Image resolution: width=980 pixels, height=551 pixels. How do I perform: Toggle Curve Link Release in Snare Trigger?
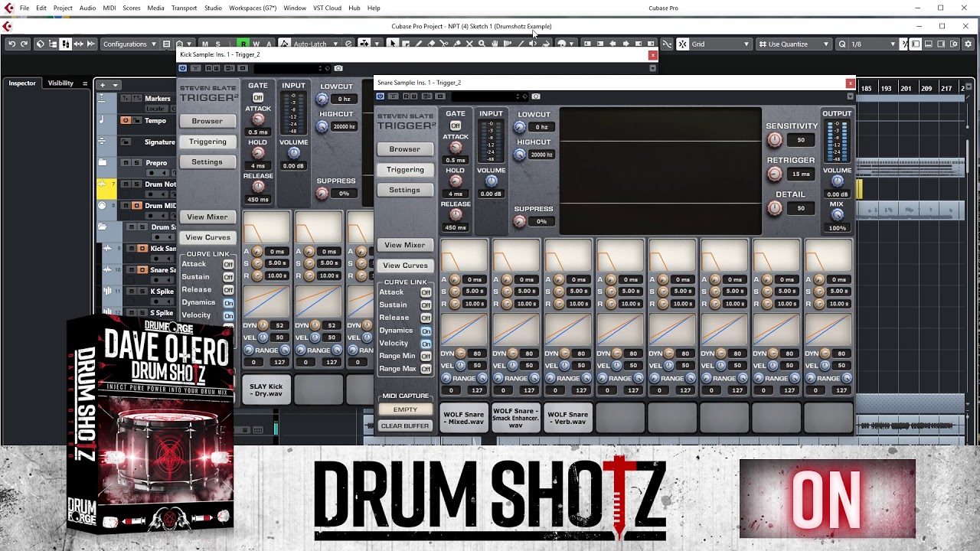(x=426, y=318)
